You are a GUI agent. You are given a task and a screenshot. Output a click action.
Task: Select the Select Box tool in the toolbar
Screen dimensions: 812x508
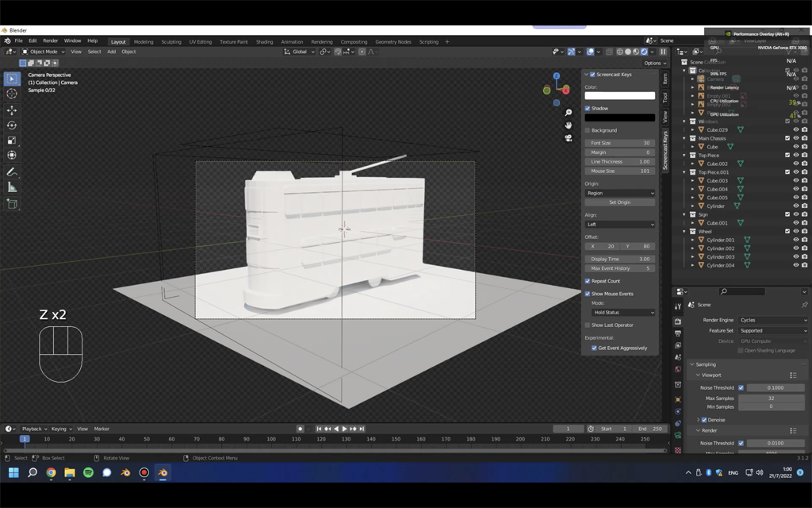12,79
